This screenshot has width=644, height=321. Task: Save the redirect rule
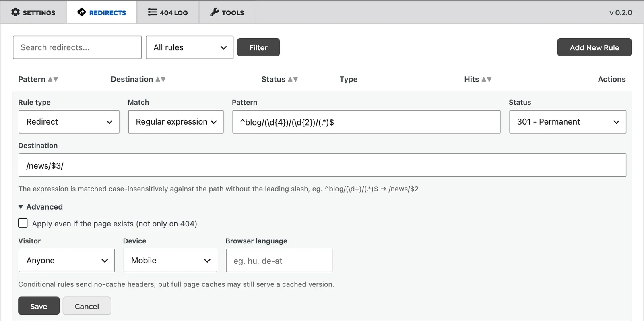(39, 306)
